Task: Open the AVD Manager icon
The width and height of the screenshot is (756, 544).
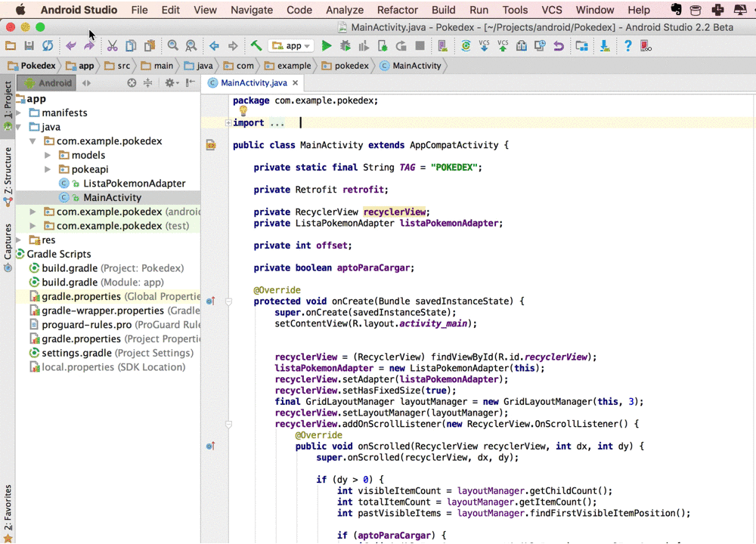Action: click(442, 46)
